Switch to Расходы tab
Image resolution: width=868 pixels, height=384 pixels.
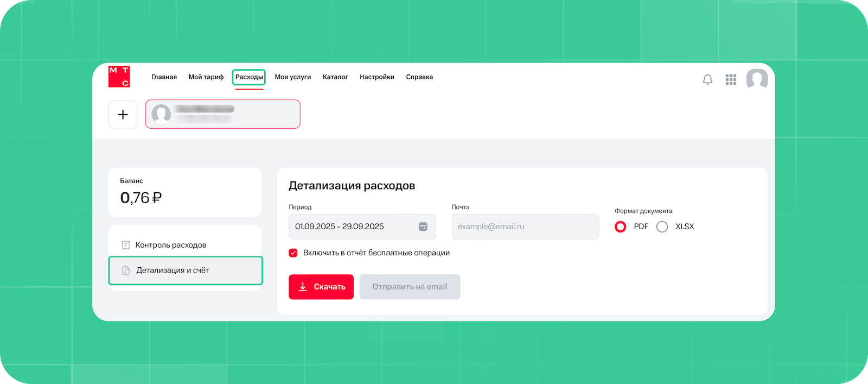(249, 77)
